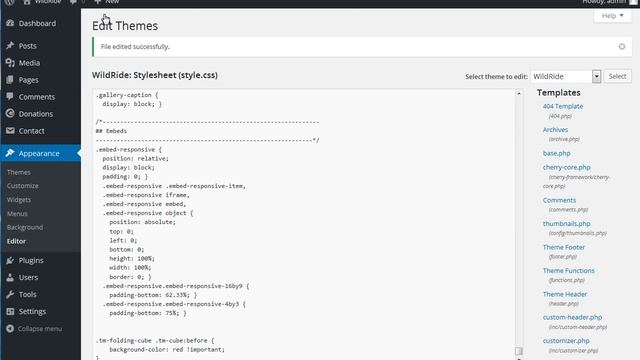Screen dimensions: 640x360
Task: Click the Plugins plug icon
Action: 10,260
